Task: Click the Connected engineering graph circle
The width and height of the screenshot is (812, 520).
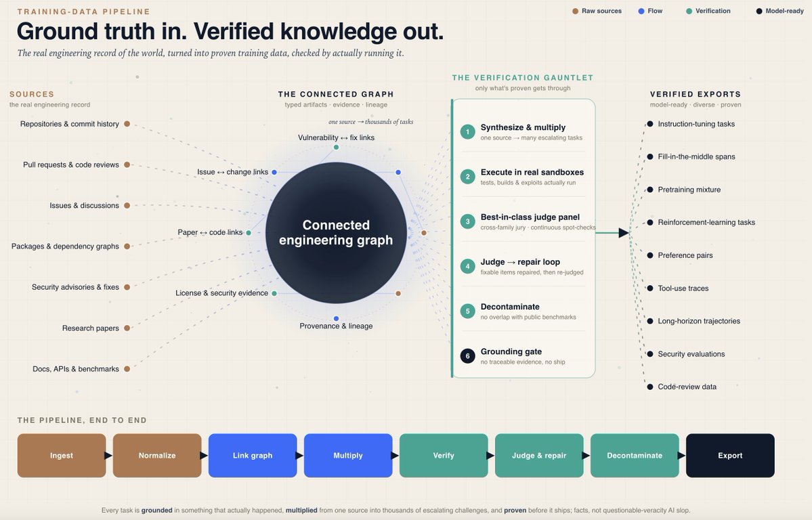Action: pos(336,232)
